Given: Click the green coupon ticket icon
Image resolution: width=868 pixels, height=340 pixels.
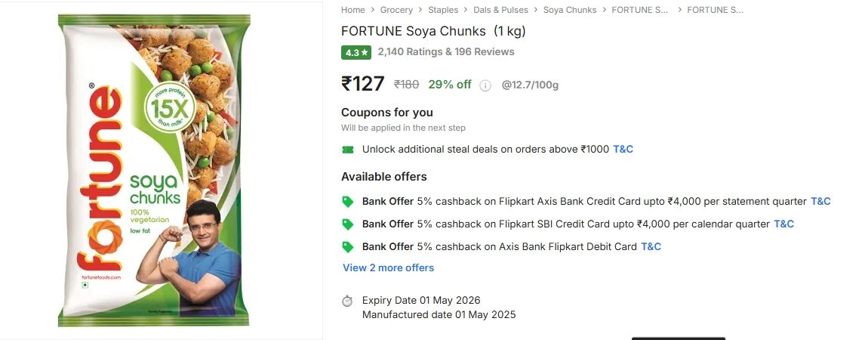Looking at the screenshot, I should [347, 150].
